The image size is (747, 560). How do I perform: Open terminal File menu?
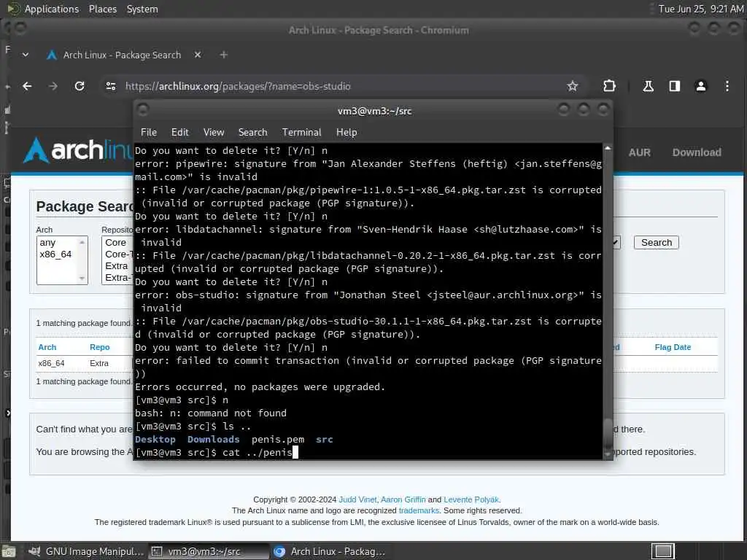[x=149, y=133]
